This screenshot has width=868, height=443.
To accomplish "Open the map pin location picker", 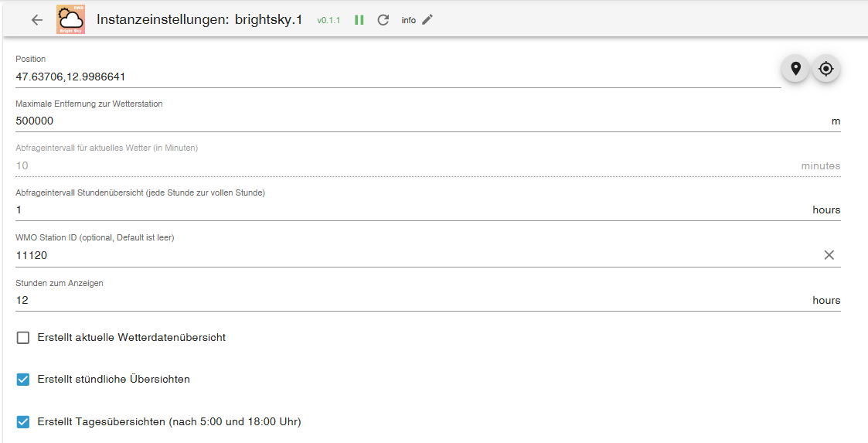I will (x=795, y=69).
